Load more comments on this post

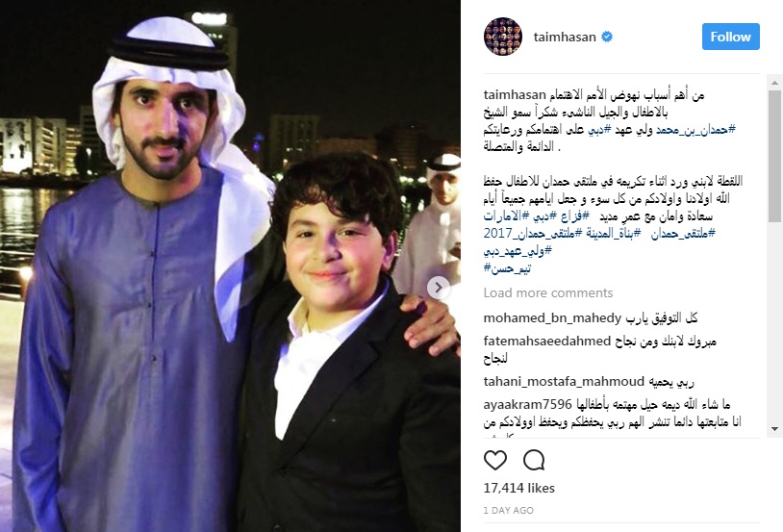[547, 292]
